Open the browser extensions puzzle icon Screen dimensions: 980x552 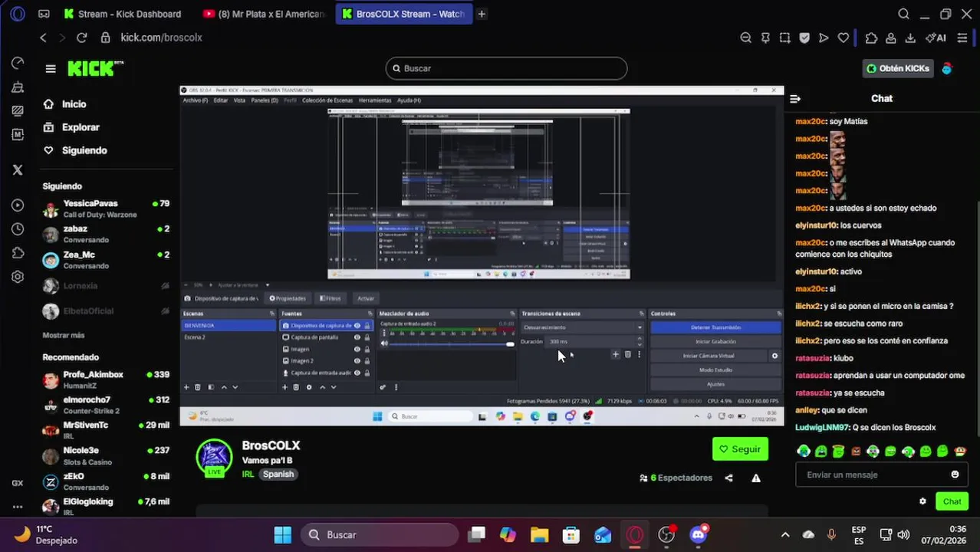point(871,38)
